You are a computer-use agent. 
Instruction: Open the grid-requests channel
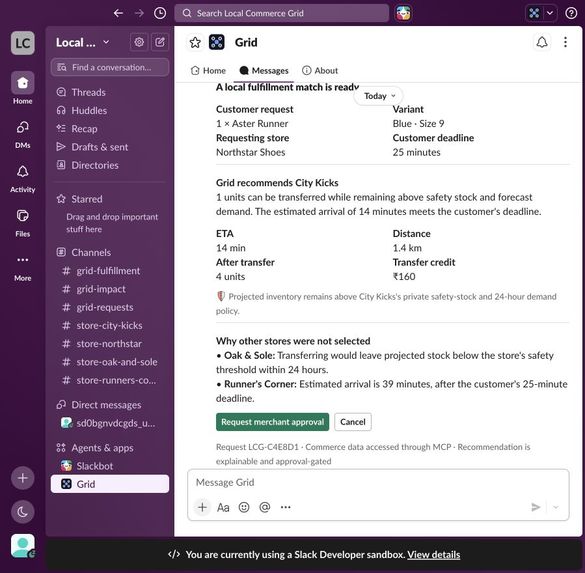click(x=110, y=307)
